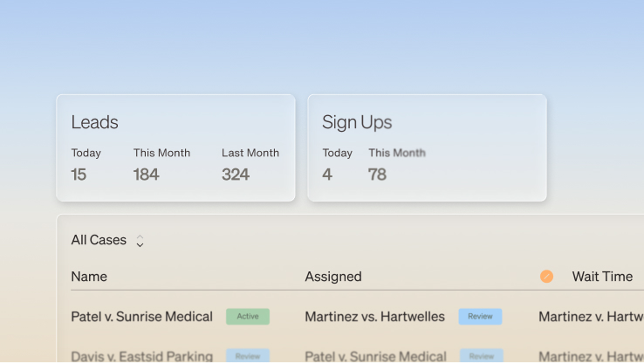This screenshot has width=644, height=363.
Task: Click the up-down chevron next to All Cases
Action: (140, 241)
